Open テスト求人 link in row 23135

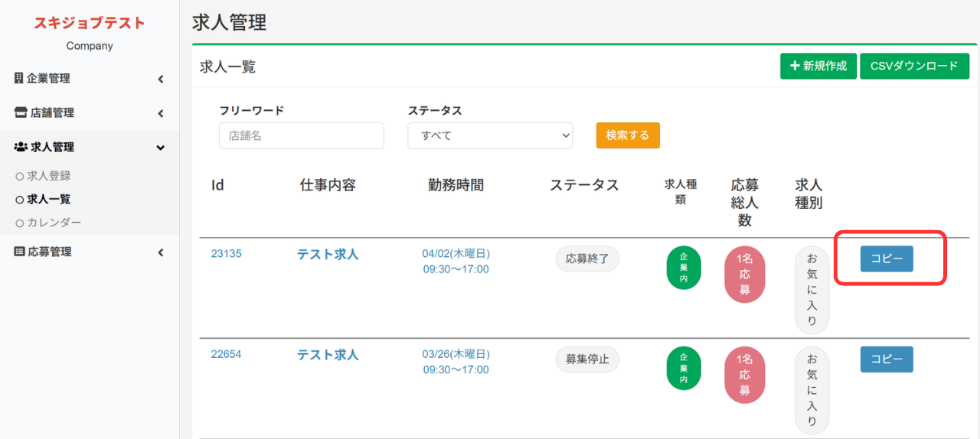coord(328,255)
